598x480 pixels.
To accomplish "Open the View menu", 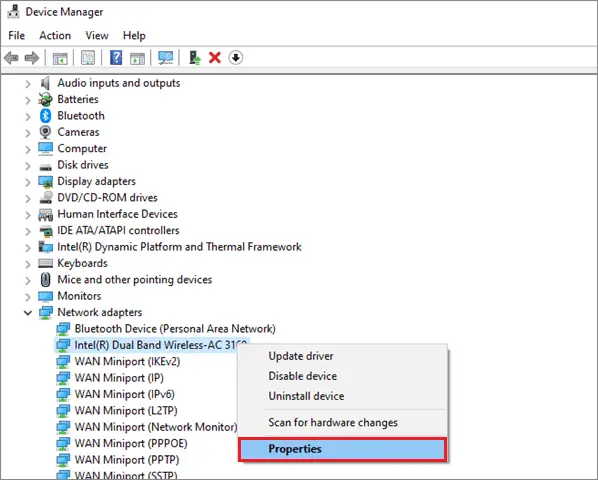I will (97, 35).
